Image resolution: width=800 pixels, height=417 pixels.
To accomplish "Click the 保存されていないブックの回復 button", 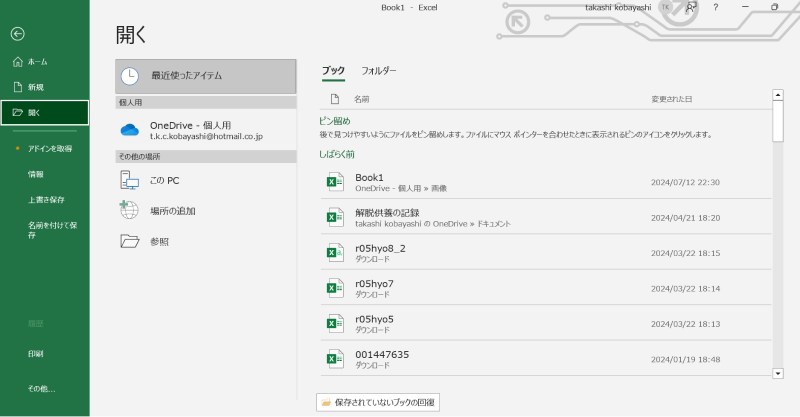I will click(x=378, y=402).
